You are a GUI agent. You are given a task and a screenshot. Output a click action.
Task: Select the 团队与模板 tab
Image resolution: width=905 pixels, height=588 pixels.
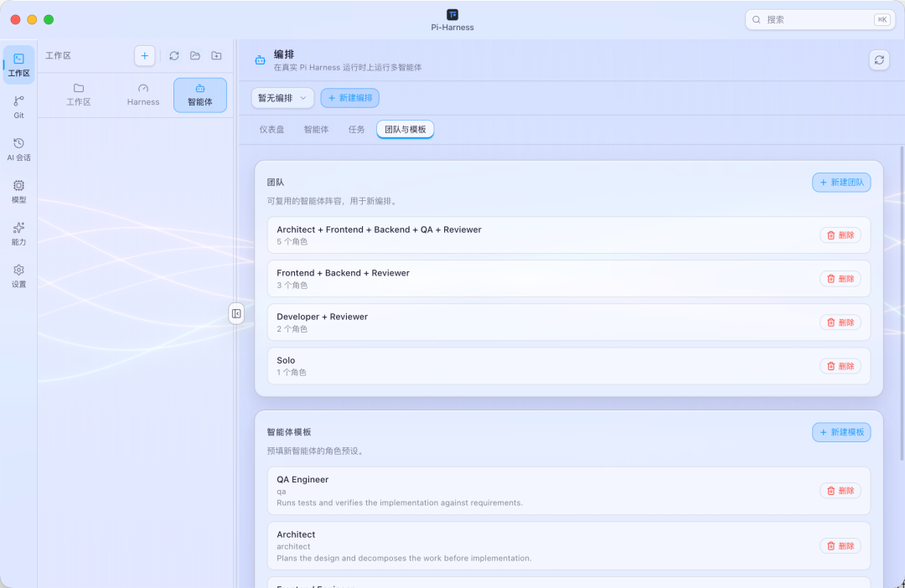(x=406, y=129)
